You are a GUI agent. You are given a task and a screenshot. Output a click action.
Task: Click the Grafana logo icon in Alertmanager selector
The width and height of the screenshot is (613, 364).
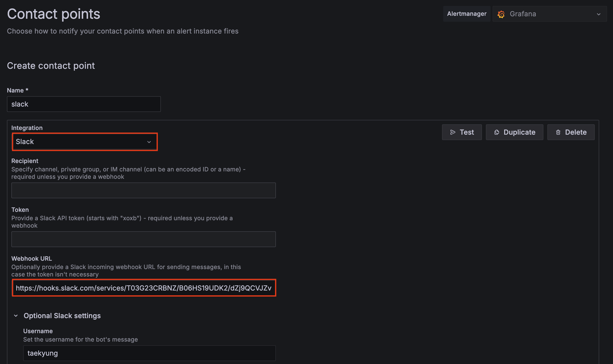[x=501, y=14]
